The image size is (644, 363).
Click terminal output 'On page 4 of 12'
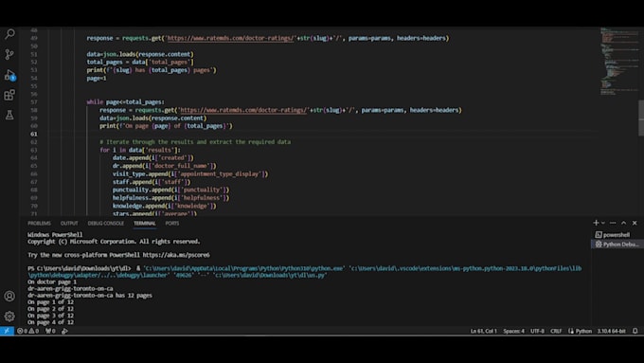50,322
